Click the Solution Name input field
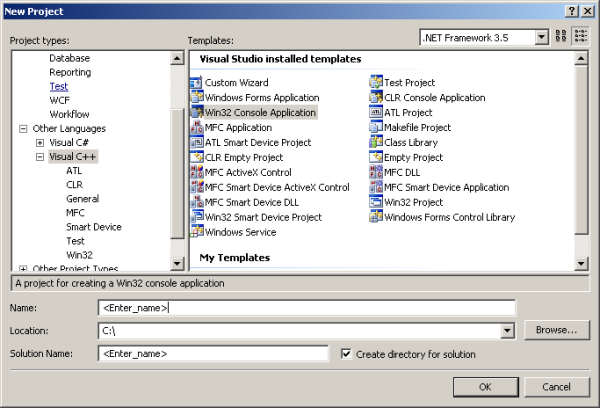600x408 pixels. 213,354
